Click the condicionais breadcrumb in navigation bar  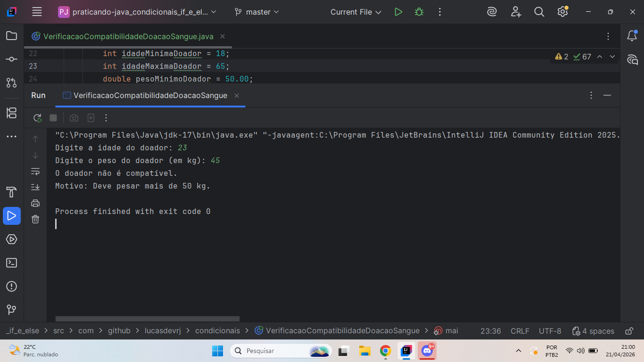point(217,331)
